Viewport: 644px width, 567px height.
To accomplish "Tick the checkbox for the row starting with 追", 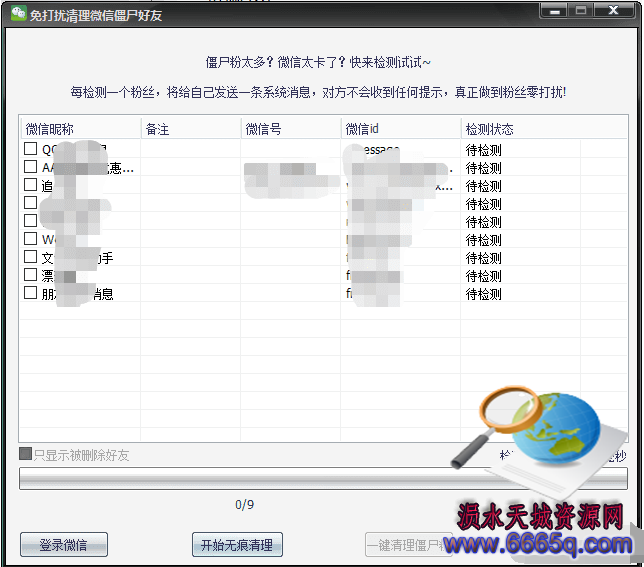I will [30, 185].
